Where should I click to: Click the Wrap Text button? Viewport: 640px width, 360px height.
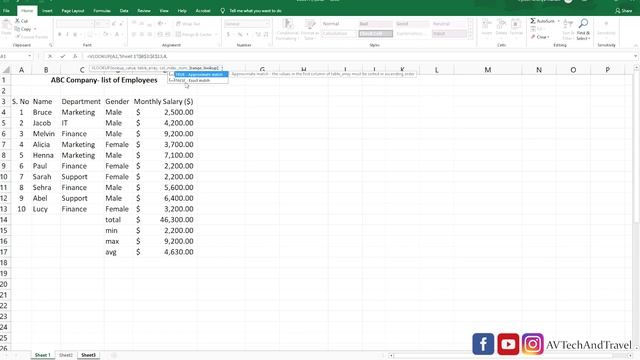click(x=188, y=24)
